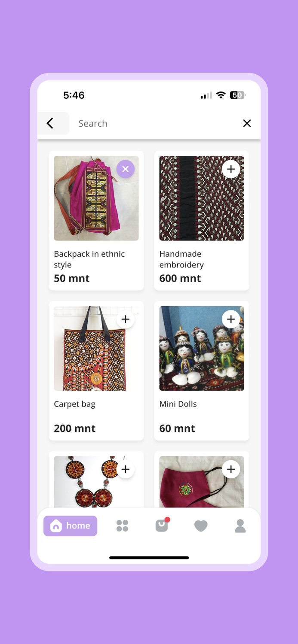Open the Backpack in ethnic style photo

click(96, 198)
